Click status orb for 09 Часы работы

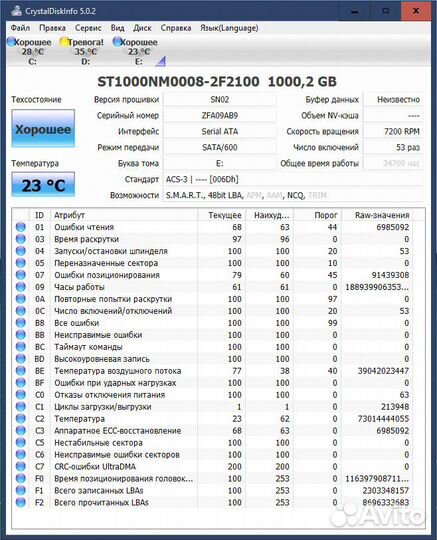(21, 287)
